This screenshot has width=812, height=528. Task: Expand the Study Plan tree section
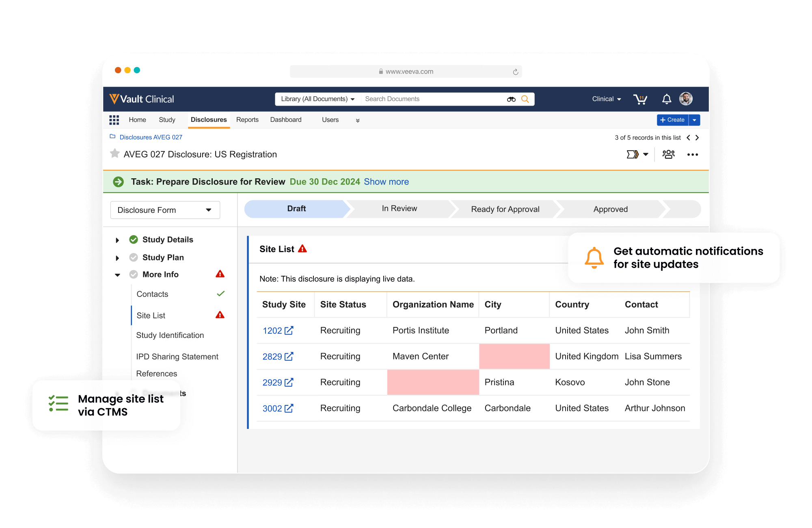117,258
